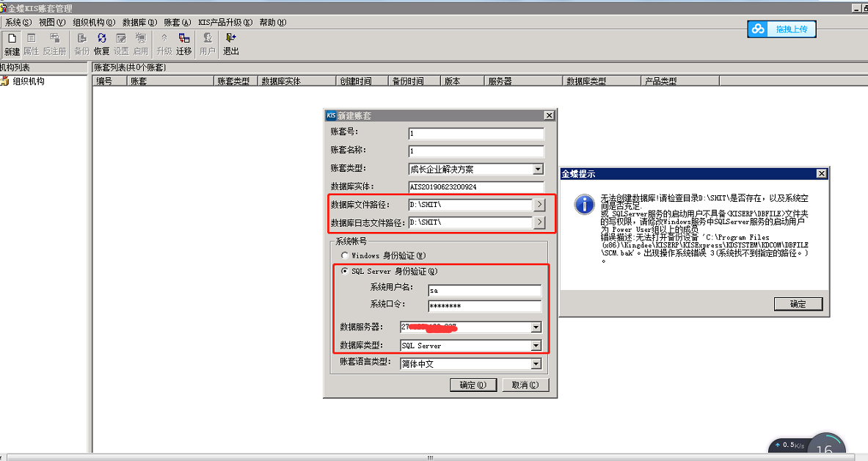Click the 账套类型 column header
Image resolution: width=868 pixels, height=461 pixels.
click(236, 81)
